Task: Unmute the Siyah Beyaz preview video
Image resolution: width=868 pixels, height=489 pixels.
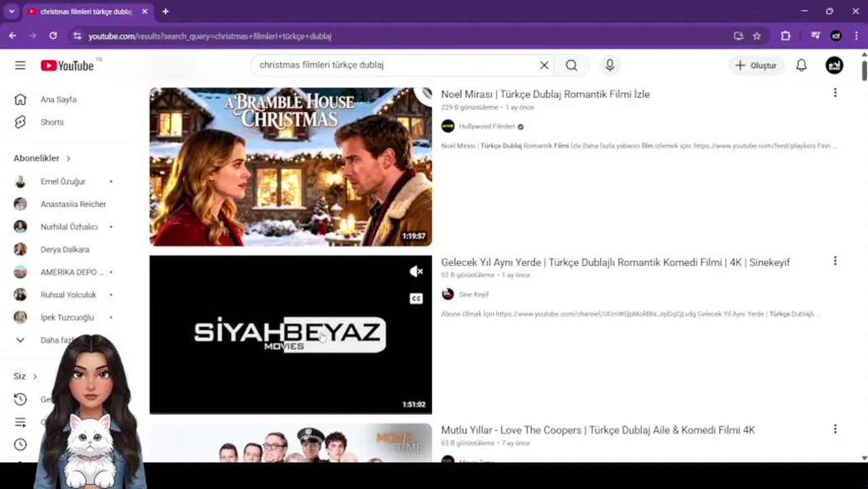Action: point(416,272)
